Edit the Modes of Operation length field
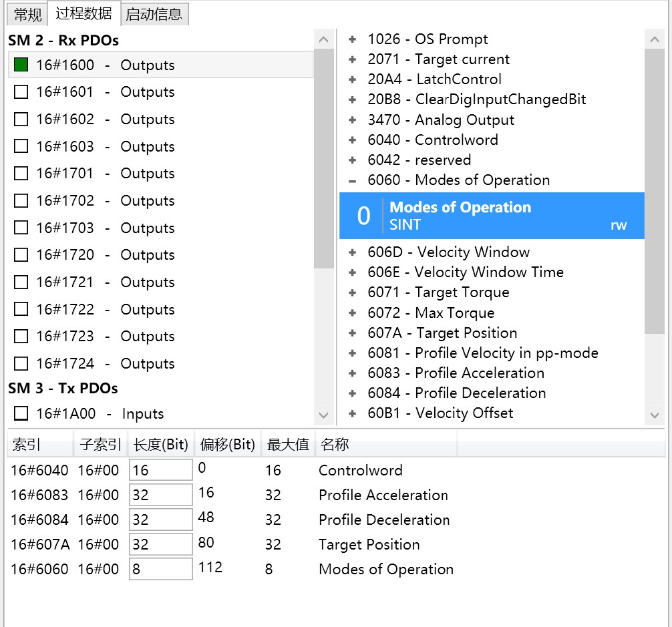This screenshot has width=672, height=627. pos(160,569)
